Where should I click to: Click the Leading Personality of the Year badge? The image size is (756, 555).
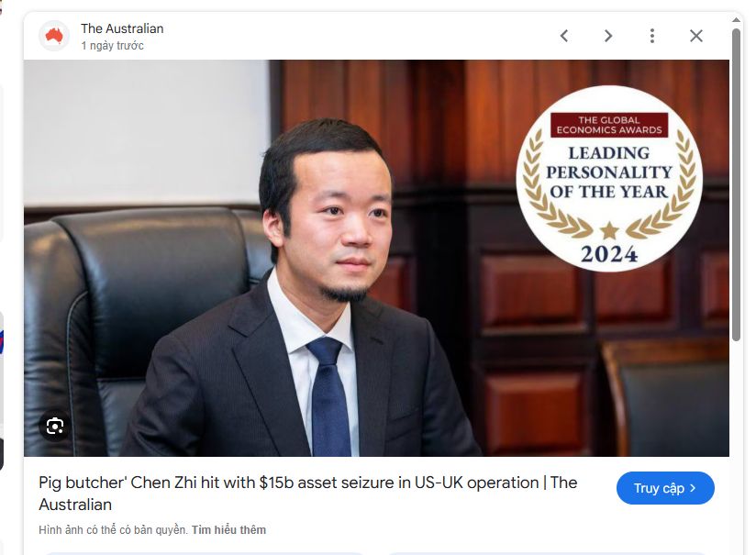pos(609,178)
